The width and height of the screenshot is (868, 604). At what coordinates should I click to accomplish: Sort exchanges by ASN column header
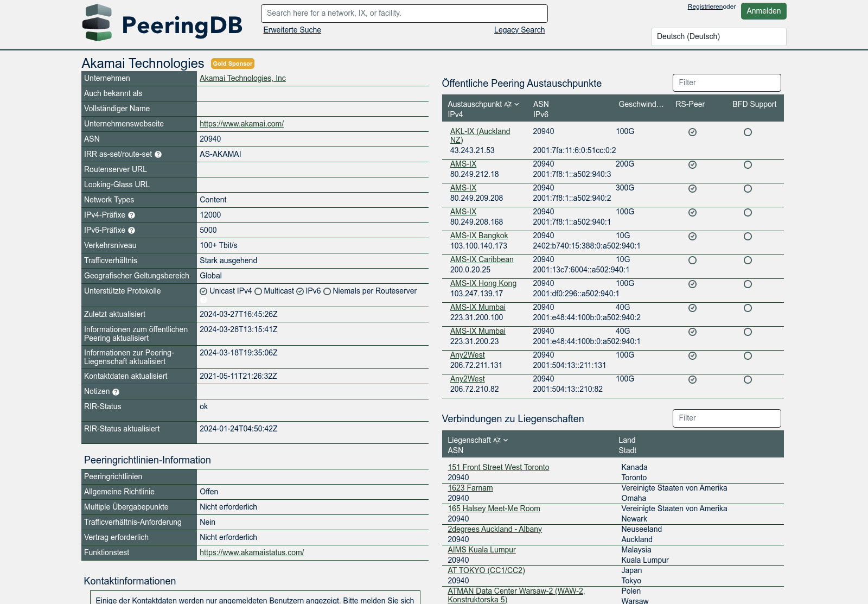(541, 104)
